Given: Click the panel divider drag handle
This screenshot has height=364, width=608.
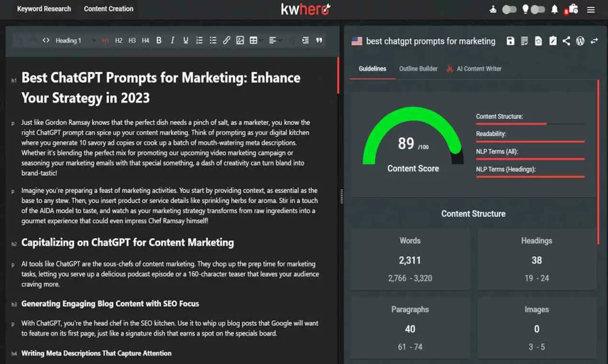Looking at the screenshot, I should [341, 196].
